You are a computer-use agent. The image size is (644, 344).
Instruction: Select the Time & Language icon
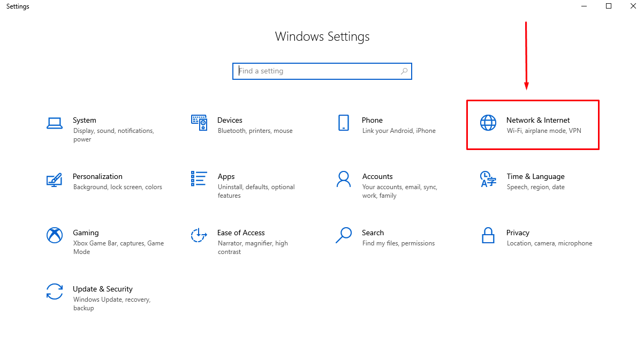pos(488,179)
